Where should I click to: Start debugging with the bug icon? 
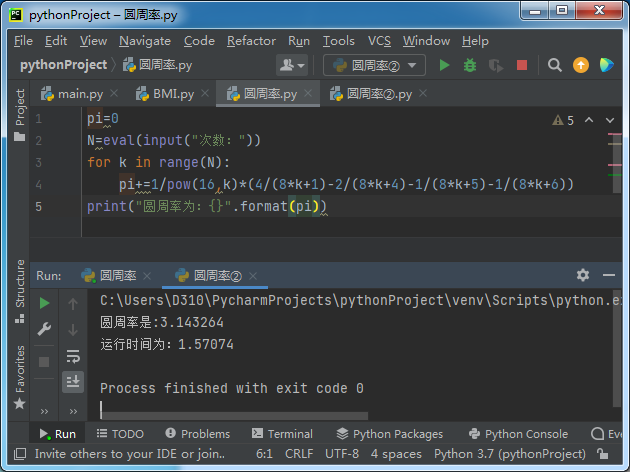[470, 65]
